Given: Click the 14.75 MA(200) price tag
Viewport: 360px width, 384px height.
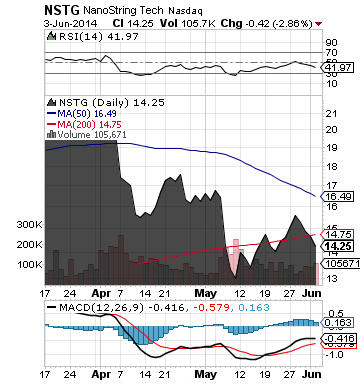Looking at the screenshot, I should click(x=337, y=234).
